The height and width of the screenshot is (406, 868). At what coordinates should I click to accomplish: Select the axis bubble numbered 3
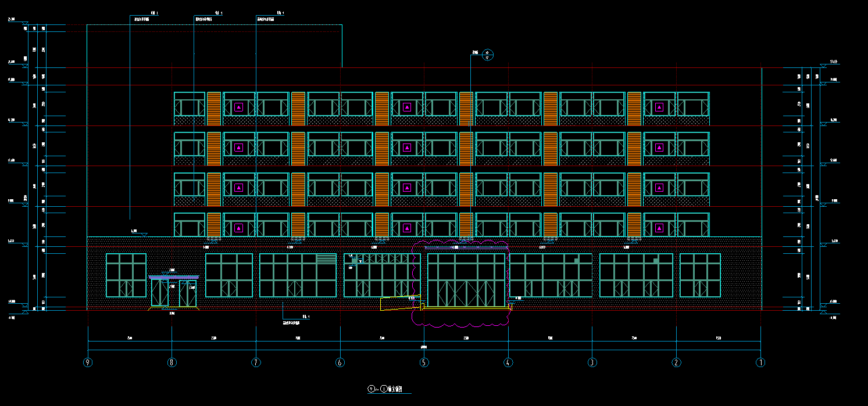[592, 362]
